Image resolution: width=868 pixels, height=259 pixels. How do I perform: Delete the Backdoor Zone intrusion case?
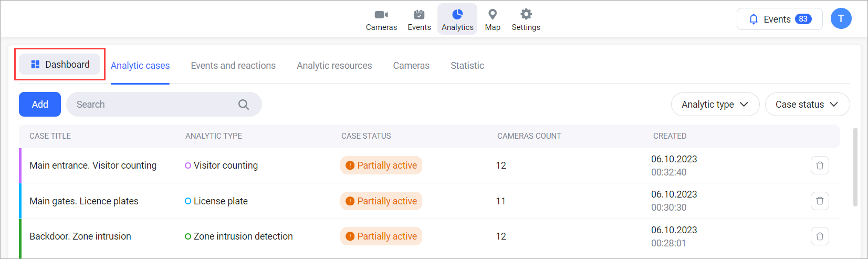tap(820, 236)
